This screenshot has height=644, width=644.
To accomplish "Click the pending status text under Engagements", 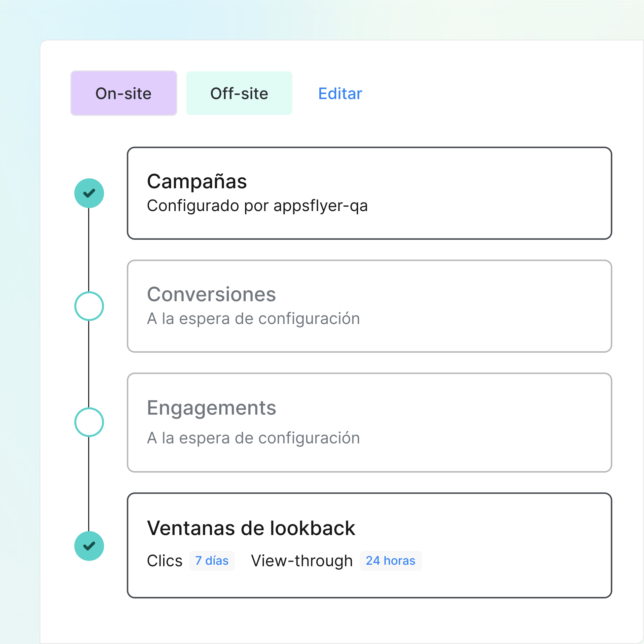I will [x=253, y=438].
